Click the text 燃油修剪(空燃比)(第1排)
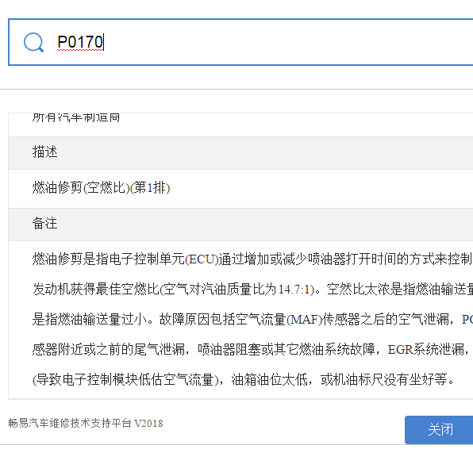 pos(101,188)
